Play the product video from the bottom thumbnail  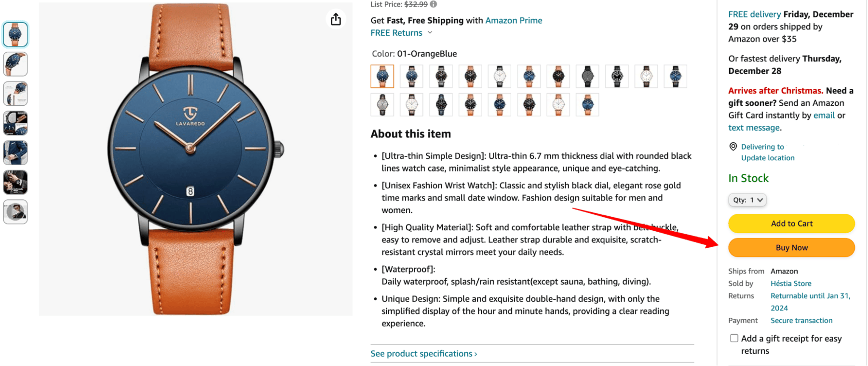[15, 211]
